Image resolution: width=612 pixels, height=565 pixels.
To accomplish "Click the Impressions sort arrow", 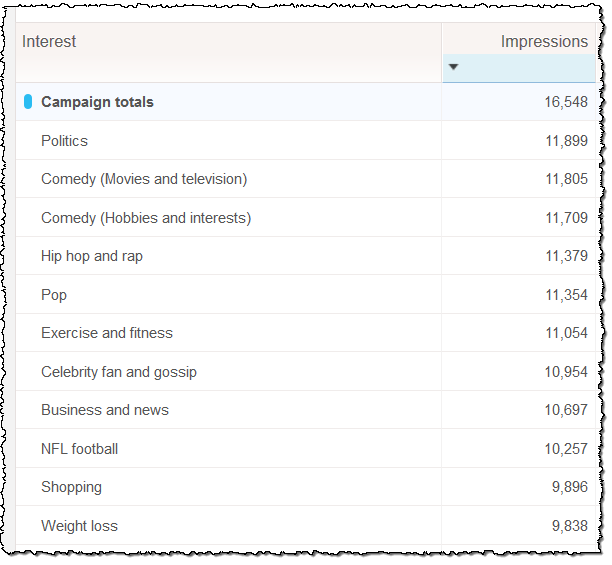I will [x=453, y=67].
